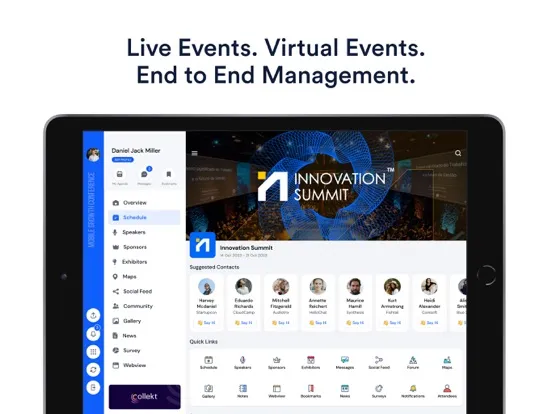This screenshot has height=414, width=552.
Task: Select Survey in the sidebar menu
Action: 144,351
